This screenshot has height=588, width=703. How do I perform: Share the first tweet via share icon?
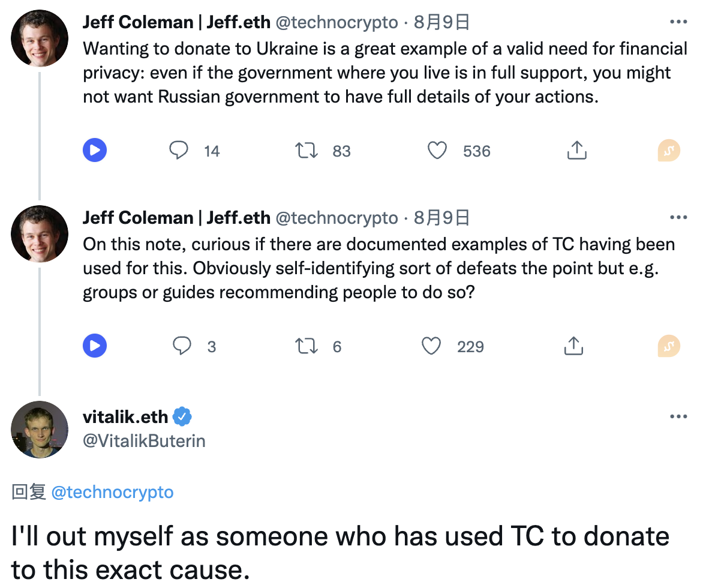[576, 150]
